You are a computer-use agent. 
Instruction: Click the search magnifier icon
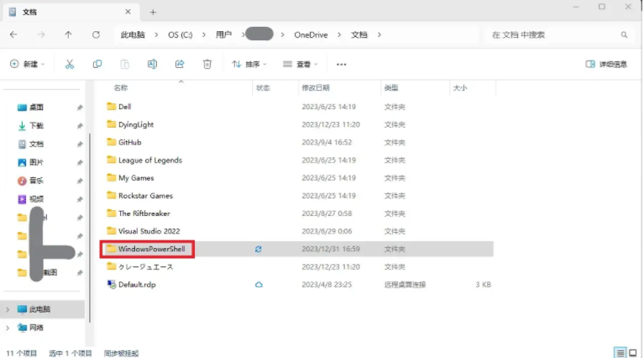click(625, 35)
